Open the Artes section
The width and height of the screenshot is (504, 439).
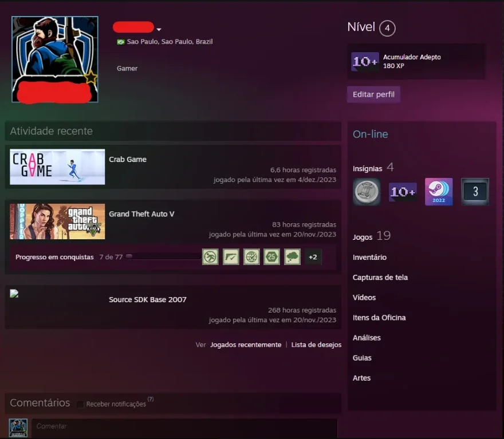[x=361, y=378]
